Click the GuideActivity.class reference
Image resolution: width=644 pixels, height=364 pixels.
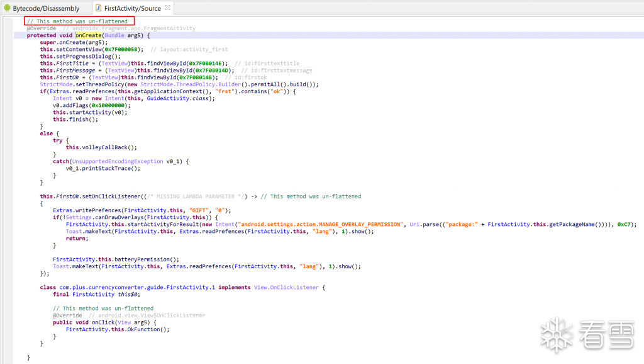(x=180, y=98)
